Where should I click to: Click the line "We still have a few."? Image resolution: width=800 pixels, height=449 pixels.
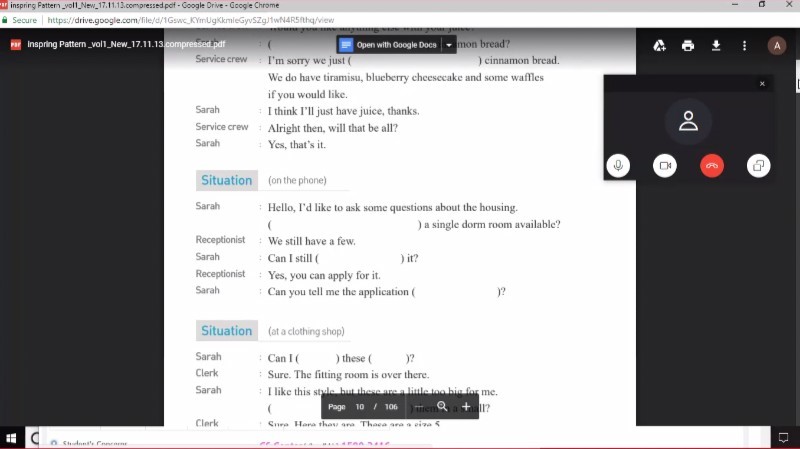312,241
